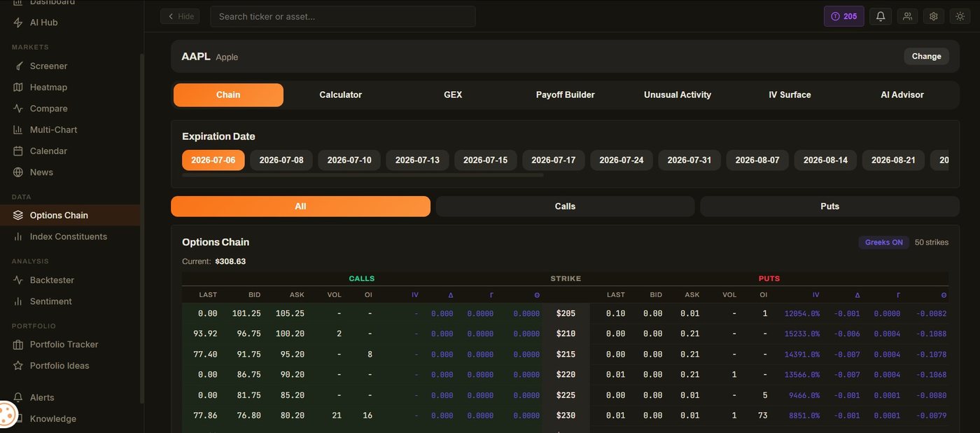980x433 pixels.
Task: Click the call last value 93.92
Action: pos(205,334)
